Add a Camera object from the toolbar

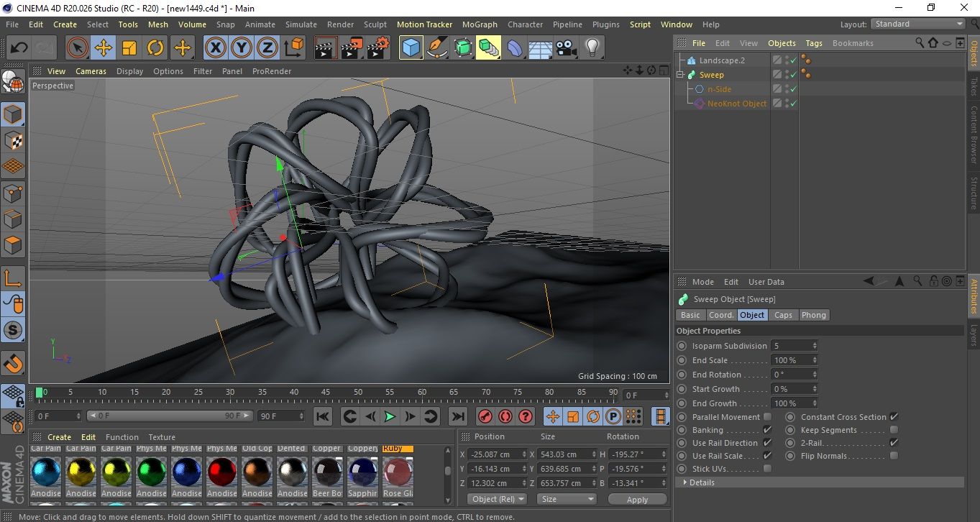[567, 48]
